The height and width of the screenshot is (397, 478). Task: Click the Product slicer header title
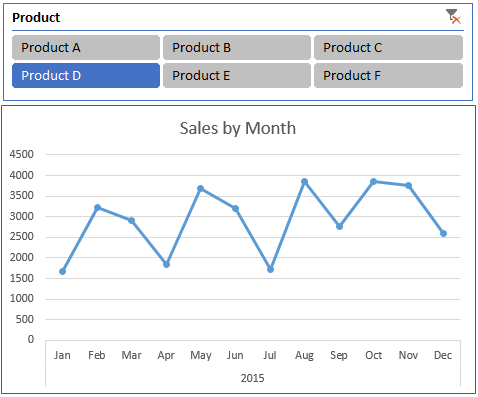36,17
